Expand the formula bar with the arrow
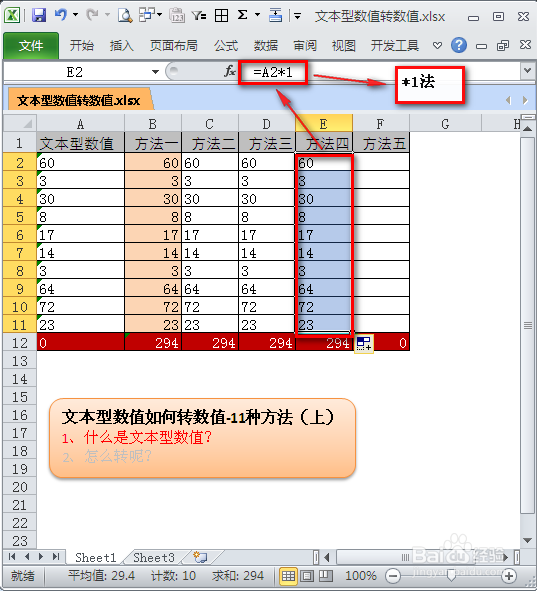The height and width of the screenshot is (591, 537). click(x=528, y=70)
